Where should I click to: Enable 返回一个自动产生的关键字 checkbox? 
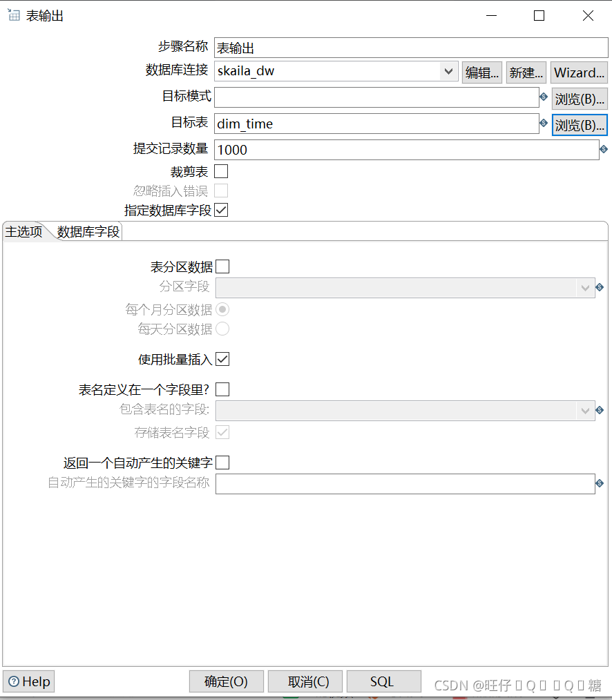tap(222, 463)
